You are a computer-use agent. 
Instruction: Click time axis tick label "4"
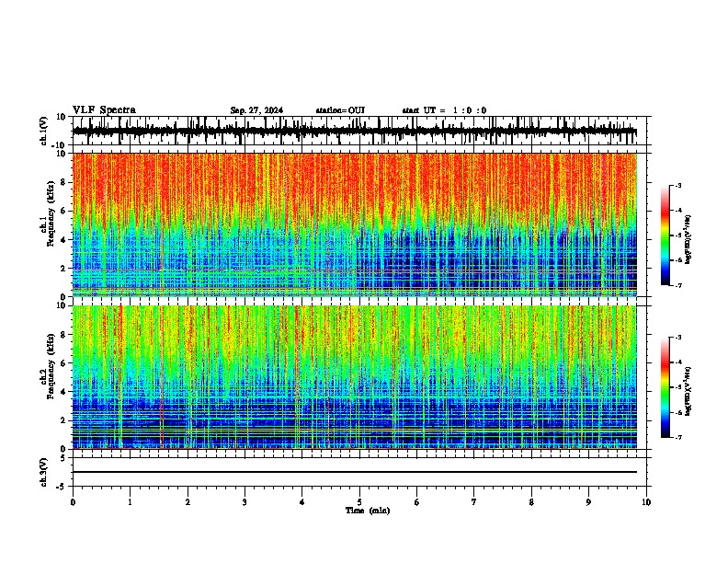coord(302,502)
